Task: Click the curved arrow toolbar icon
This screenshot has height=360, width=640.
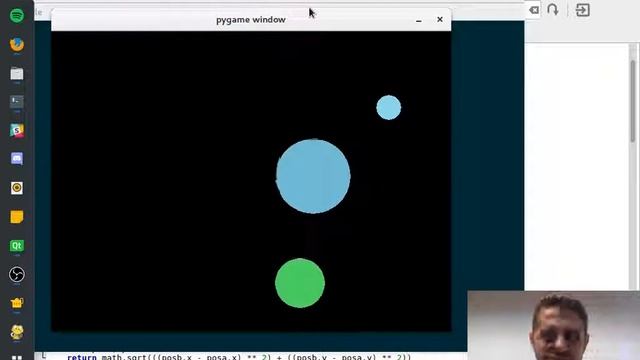Action: [x=553, y=10]
